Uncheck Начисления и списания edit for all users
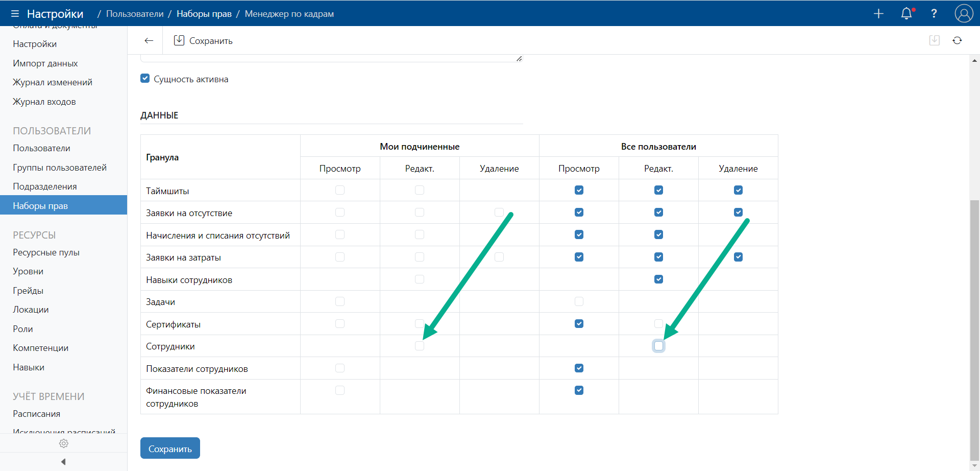 point(658,234)
